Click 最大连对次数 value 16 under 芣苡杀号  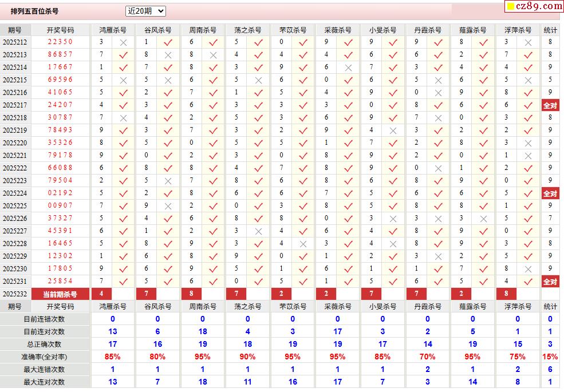coord(293,382)
